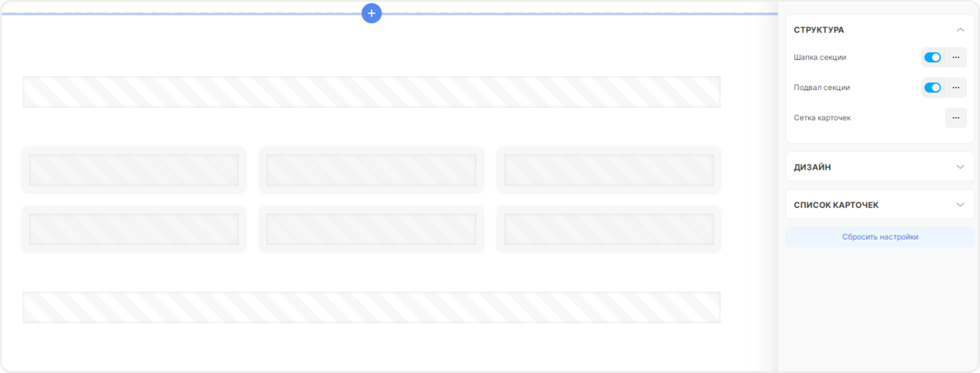Open more options for Шапка секции
This screenshot has height=373, width=980.
pyautogui.click(x=955, y=57)
